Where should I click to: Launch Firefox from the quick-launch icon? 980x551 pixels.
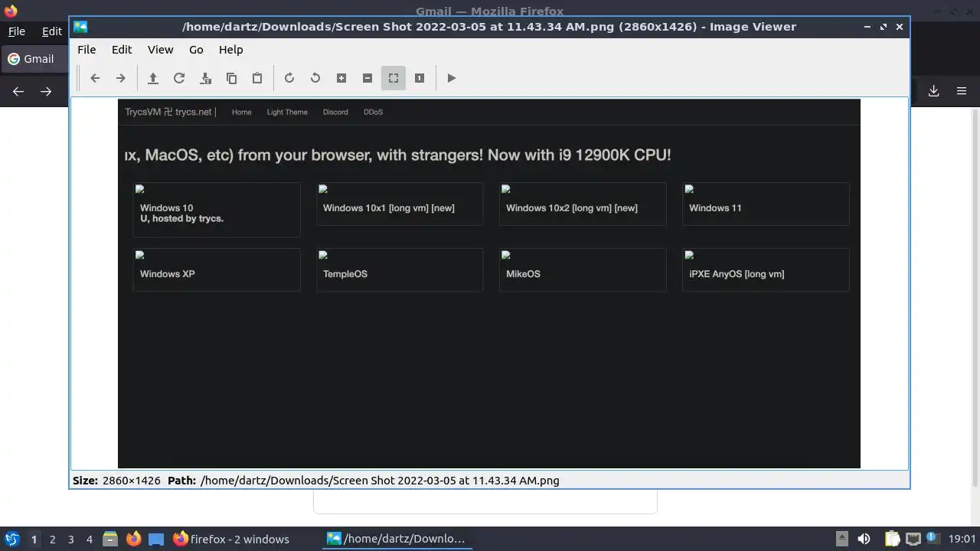click(x=133, y=539)
